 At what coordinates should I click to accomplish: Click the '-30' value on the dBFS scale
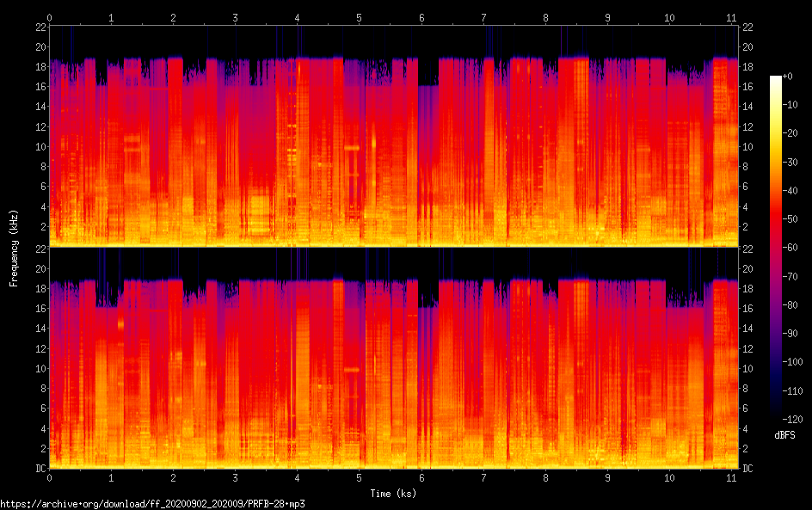790,162
